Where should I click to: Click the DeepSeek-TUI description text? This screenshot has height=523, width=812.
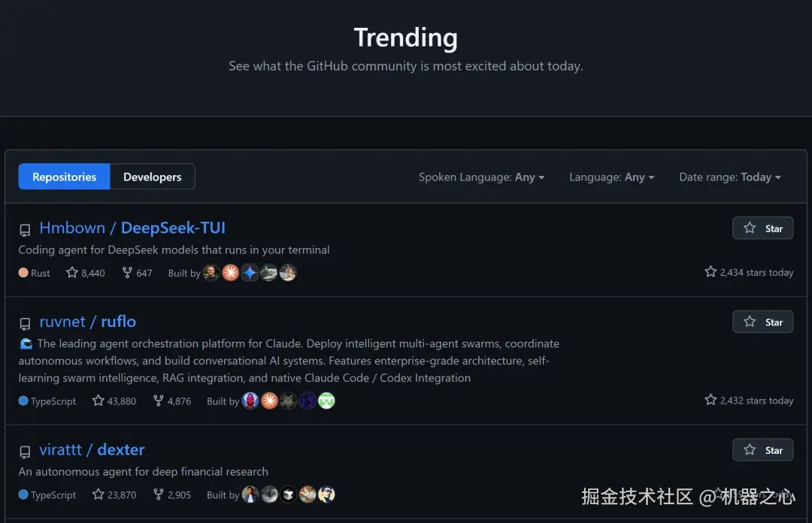174,250
